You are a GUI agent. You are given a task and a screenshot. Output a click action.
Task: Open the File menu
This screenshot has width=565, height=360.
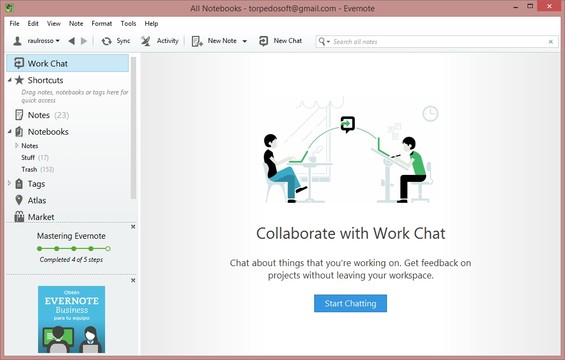14,23
